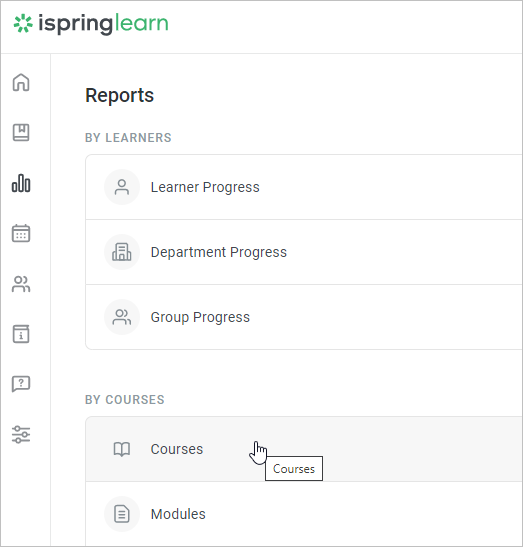This screenshot has width=523, height=547.
Task: Click the document icon beside Modules
Action: [122, 514]
